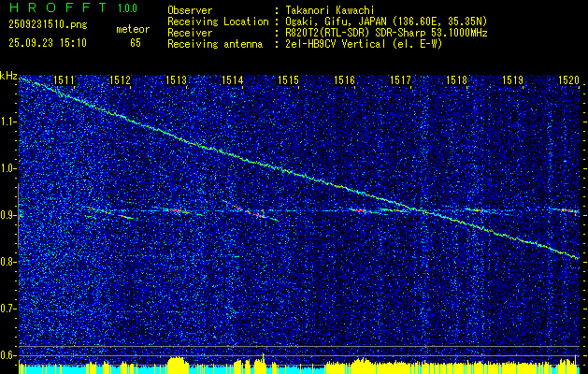
Task: Click the 0.9 kHz axis label
Action: [8, 215]
